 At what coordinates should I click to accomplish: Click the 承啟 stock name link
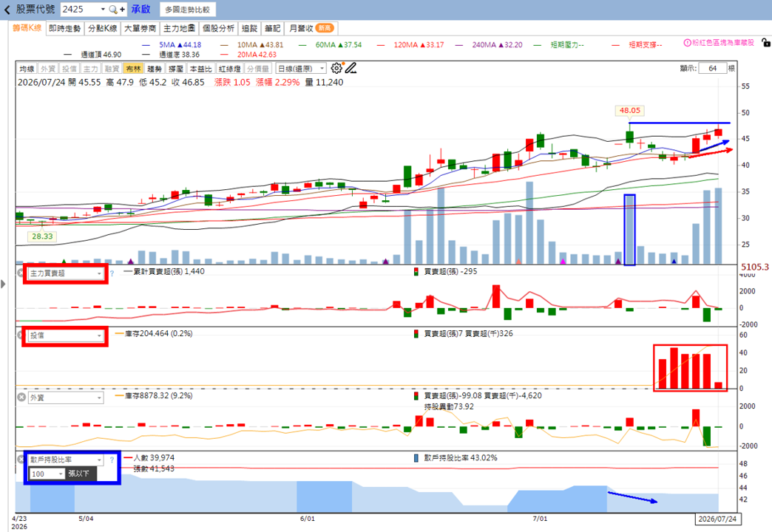click(x=140, y=10)
